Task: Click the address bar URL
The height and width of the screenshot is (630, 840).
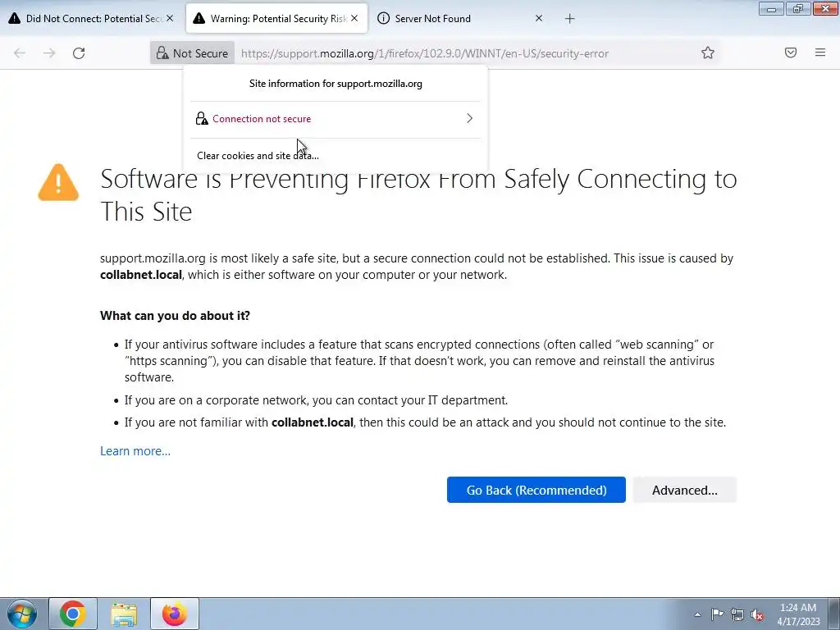Action: (x=424, y=53)
